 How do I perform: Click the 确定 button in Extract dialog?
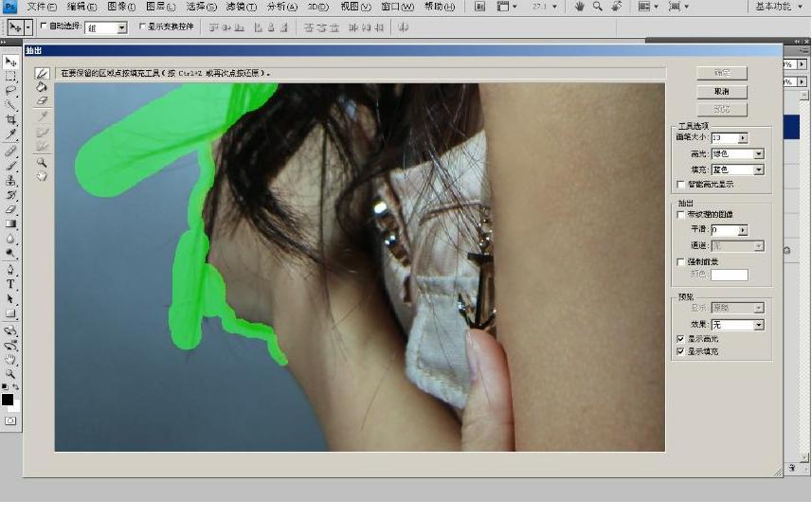(722, 73)
